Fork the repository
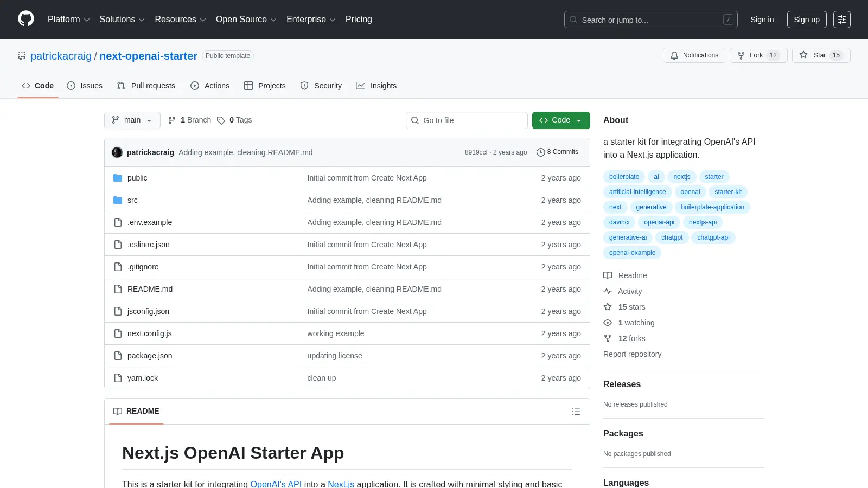The image size is (868, 488). point(758,55)
